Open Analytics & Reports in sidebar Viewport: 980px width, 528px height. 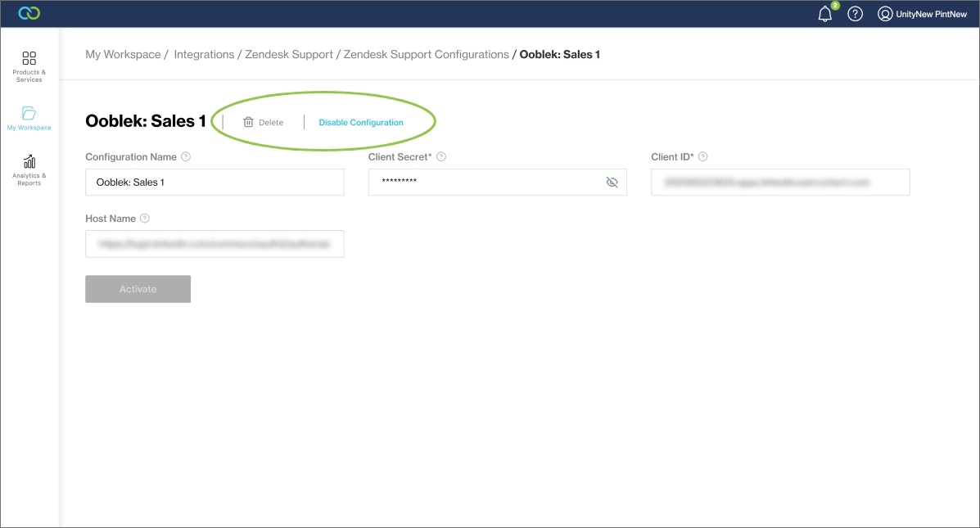[29, 170]
